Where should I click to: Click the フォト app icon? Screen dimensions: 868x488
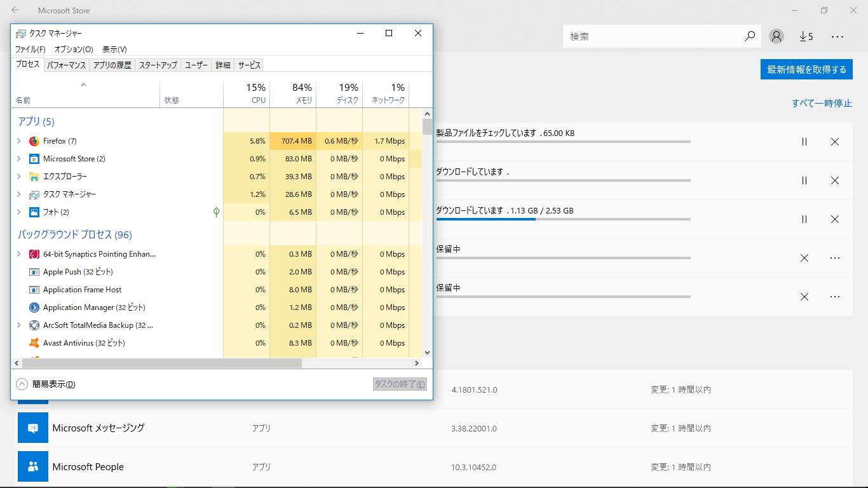[34, 212]
